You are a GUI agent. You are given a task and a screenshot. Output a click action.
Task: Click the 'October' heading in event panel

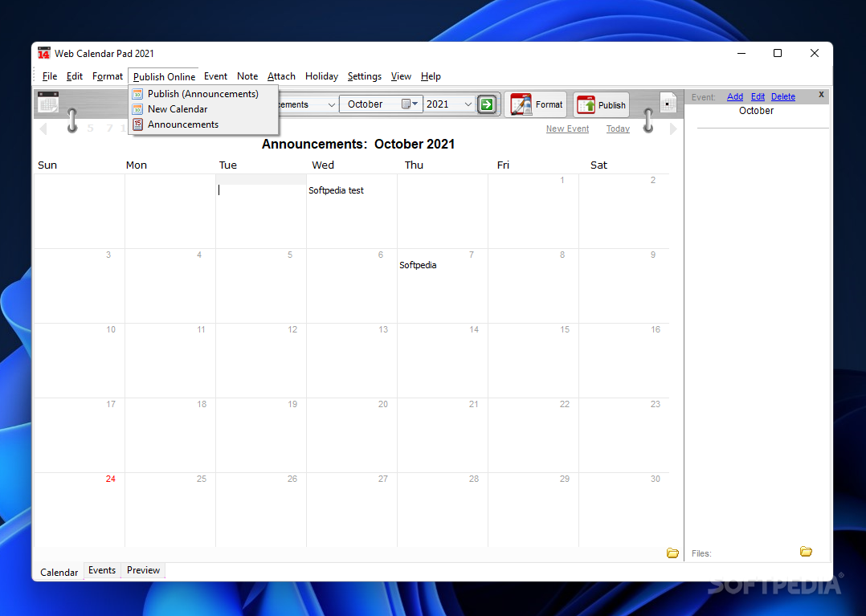(756, 110)
